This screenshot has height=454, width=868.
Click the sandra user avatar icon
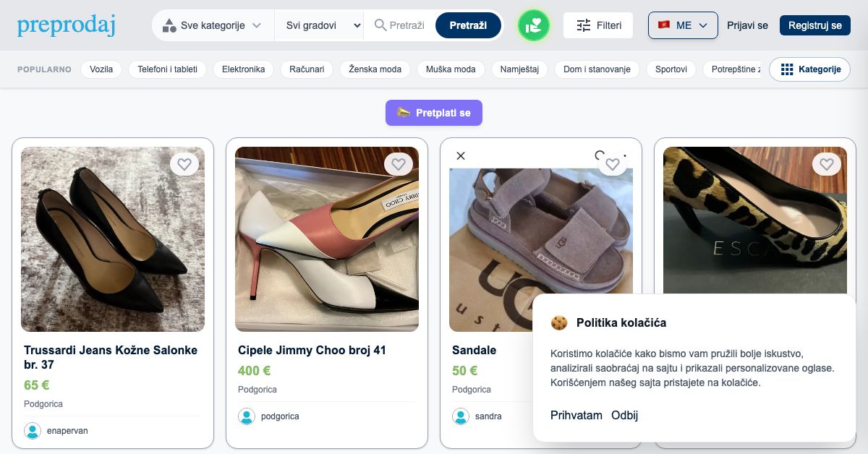point(461,416)
